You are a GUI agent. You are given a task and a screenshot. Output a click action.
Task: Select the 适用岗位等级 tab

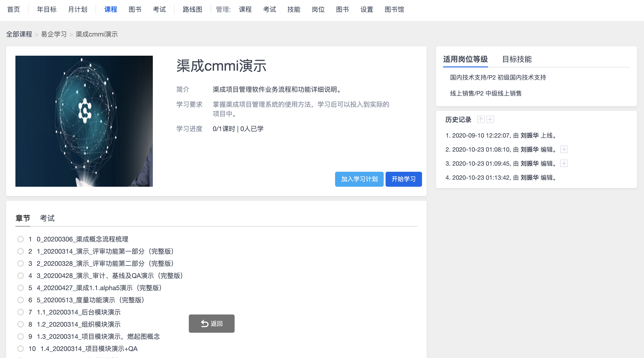tap(465, 59)
